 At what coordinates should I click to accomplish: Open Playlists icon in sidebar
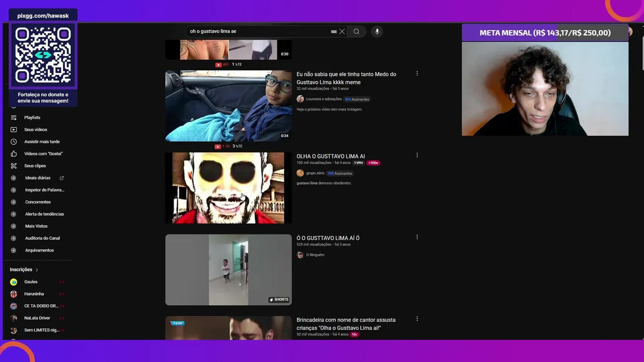[14, 118]
